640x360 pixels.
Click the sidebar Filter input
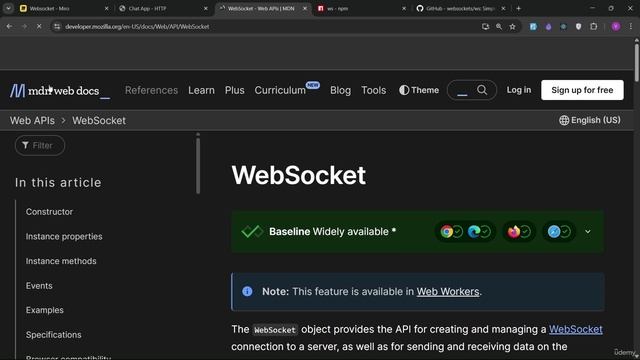(x=40, y=145)
